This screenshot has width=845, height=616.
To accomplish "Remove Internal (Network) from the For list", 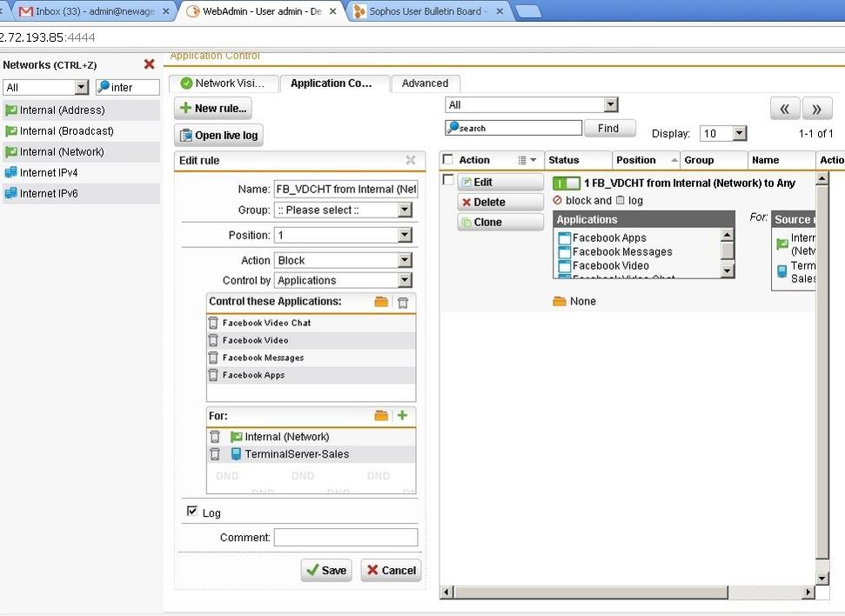I will [x=215, y=437].
